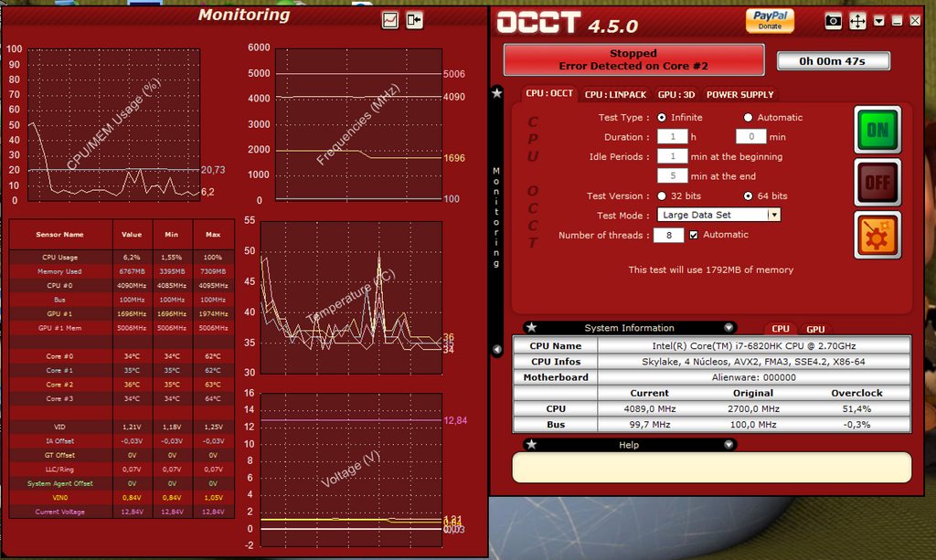Select the CPU Usage sensor row
This screenshot has width=936, height=560.
122,257
